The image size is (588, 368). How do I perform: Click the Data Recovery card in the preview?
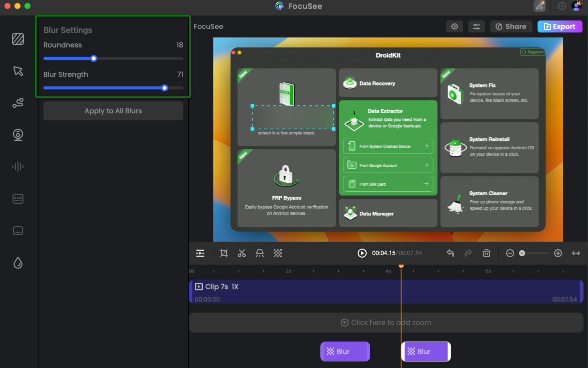coord(388,83)
